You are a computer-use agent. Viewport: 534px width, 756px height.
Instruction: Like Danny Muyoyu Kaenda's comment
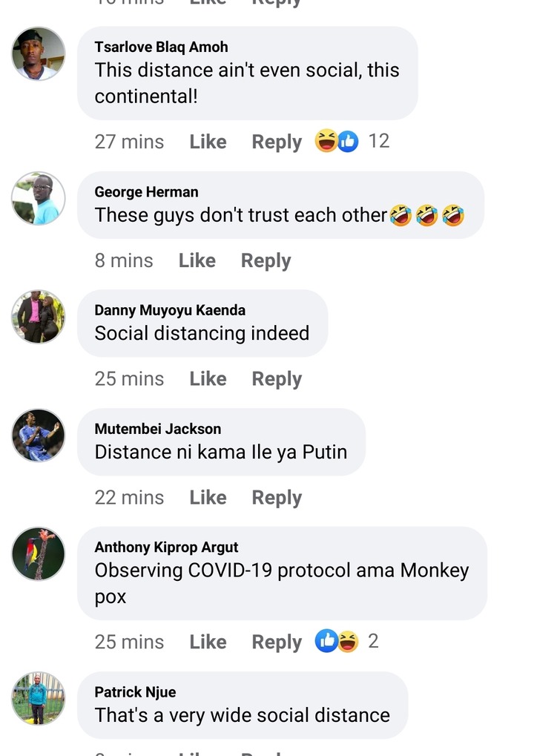208,379
